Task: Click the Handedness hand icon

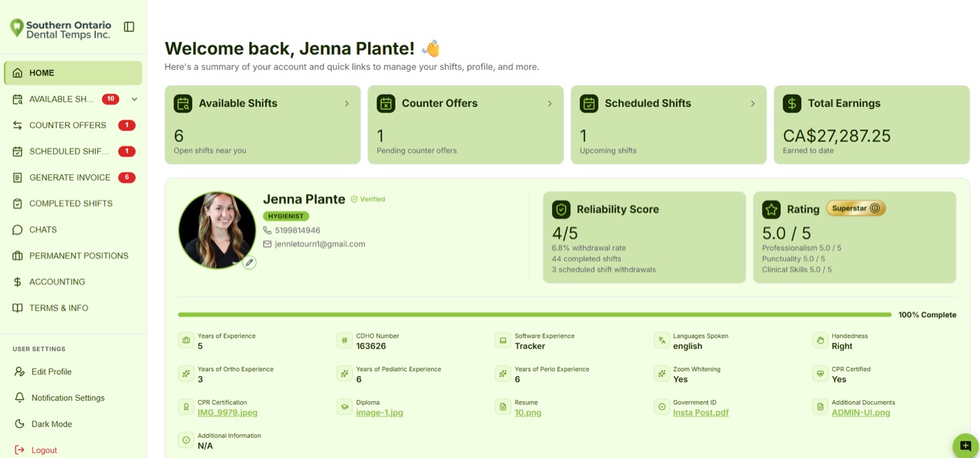Action: click(x=820, y=341)
